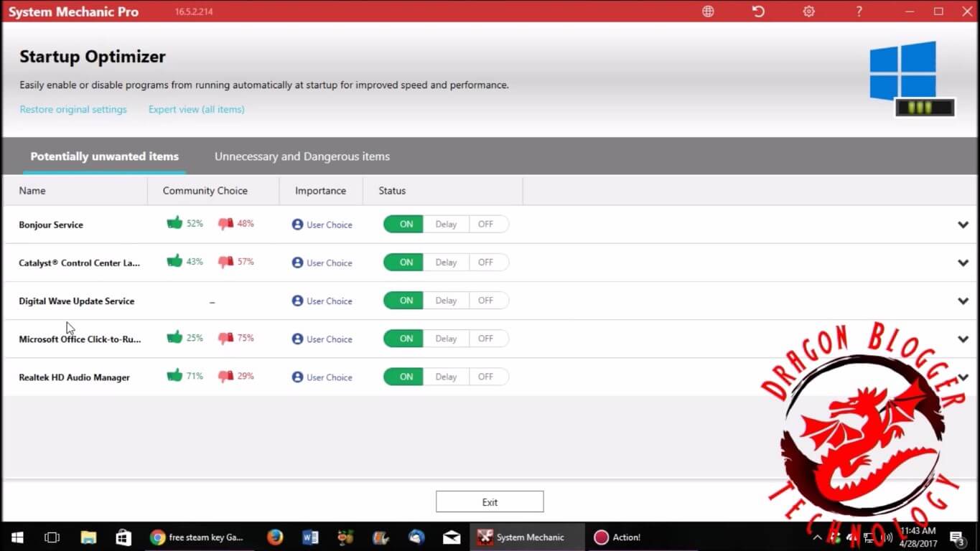The image size is (980, 551).
Task: Click the undo arrow icon in title bar
Action: [x=758, y=11]
